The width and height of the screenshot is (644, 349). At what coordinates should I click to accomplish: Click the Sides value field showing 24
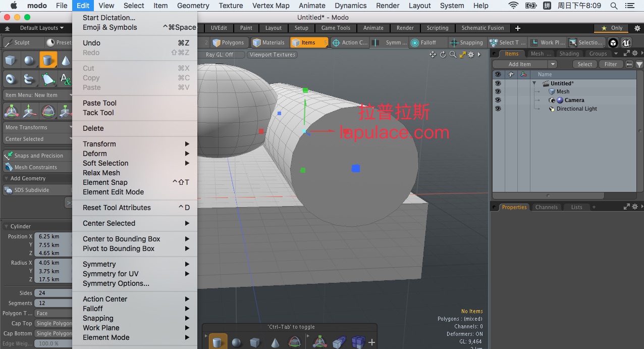click(x=54, y=293)
